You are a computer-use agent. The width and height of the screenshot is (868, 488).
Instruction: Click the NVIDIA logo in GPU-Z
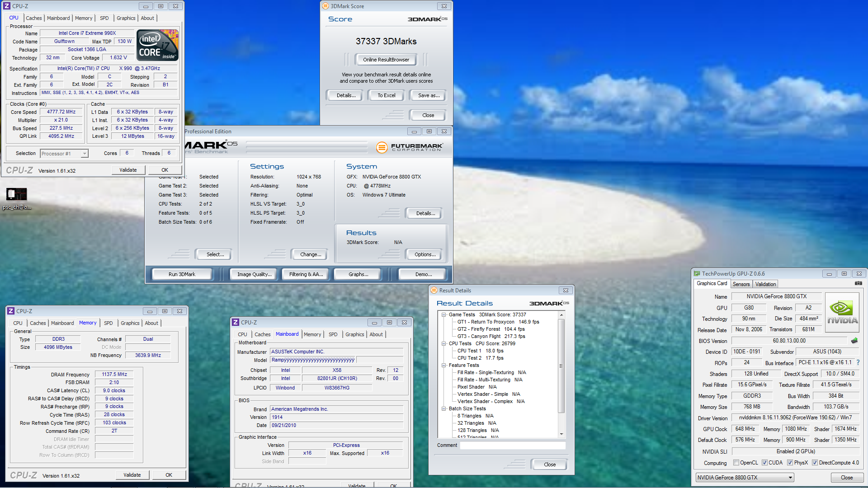click(x=842, y=313)
